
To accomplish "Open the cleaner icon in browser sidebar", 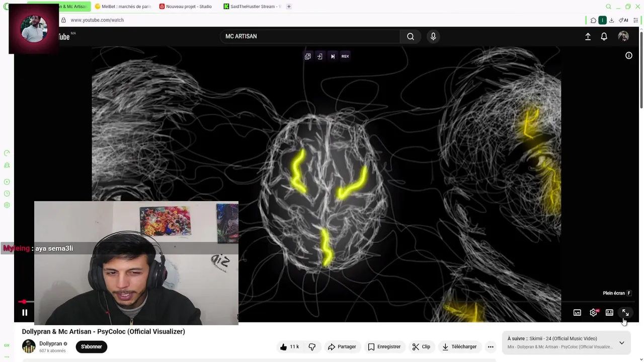I will coord(7,165).
